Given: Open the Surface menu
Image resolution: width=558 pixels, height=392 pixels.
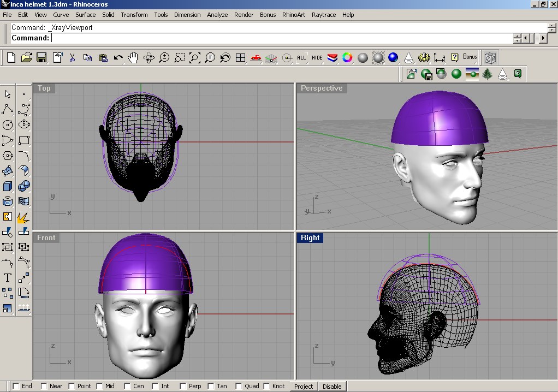Looking at the screenshot, I should click(85, 15).
